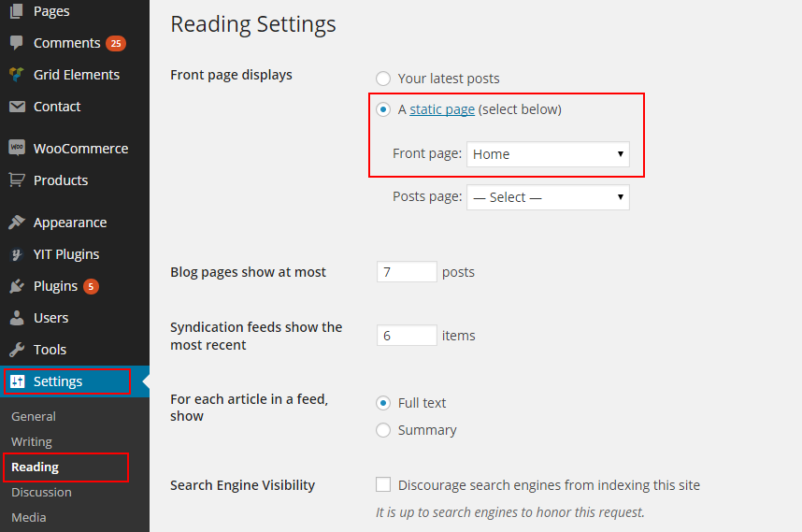802x532 pixels.
Task: Open the Discussion settings submenu item
Action: (41, 492)
